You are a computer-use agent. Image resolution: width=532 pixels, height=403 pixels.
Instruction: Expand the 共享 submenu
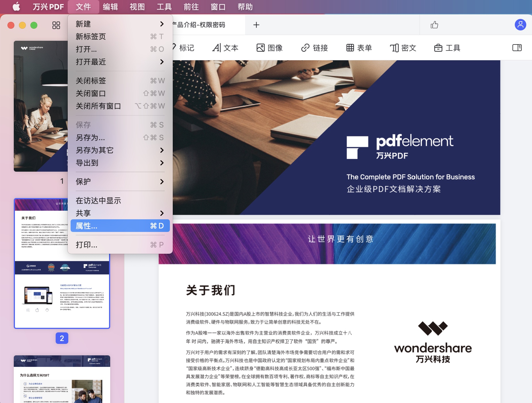click(120, 213)
